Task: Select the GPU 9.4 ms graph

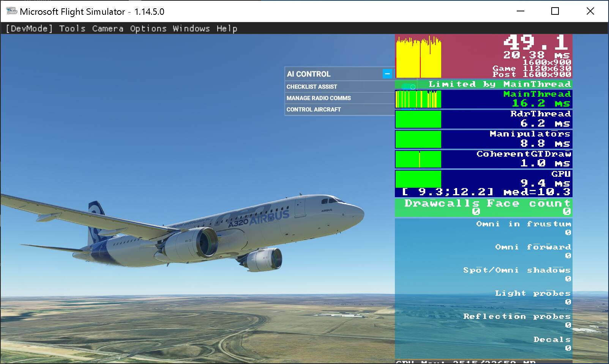Action: click(418, 179)
